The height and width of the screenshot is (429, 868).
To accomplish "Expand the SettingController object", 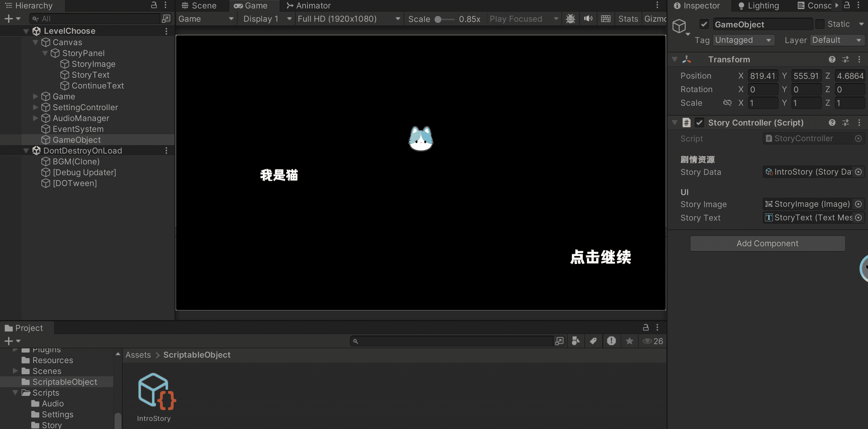I will 35,107.
